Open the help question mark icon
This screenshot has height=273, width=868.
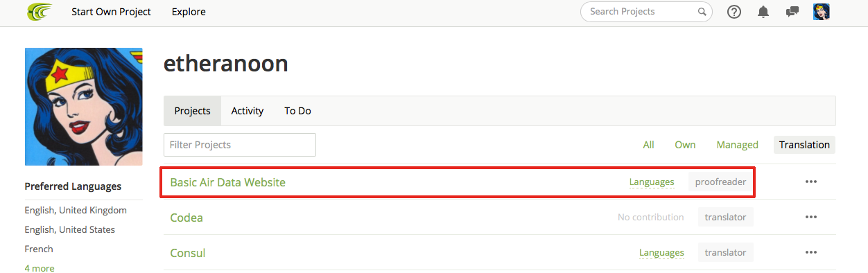[x=734, y=12]
